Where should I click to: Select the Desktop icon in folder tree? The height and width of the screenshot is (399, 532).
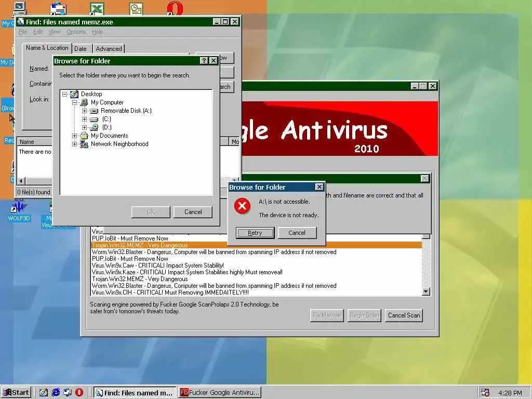tap(74, 94)
